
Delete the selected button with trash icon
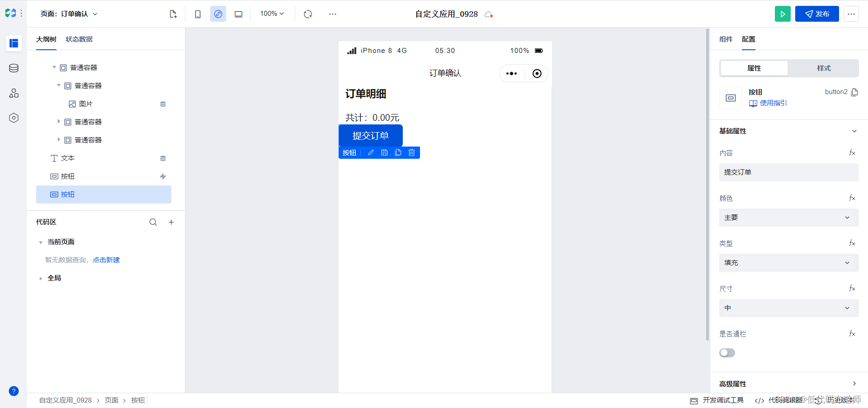click(x=411, y=153)
